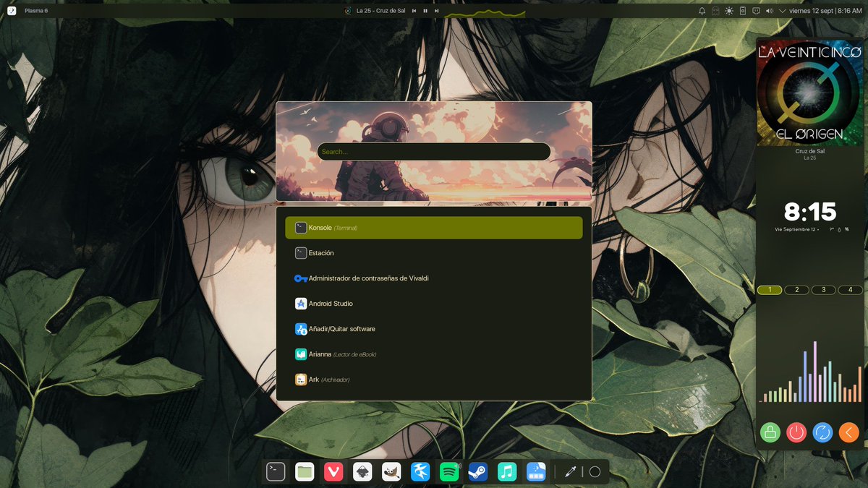This screenshot has height=488, width=868.
Task: Select the eyedropper color picker in the dock
Action: [x=568, y=471]
